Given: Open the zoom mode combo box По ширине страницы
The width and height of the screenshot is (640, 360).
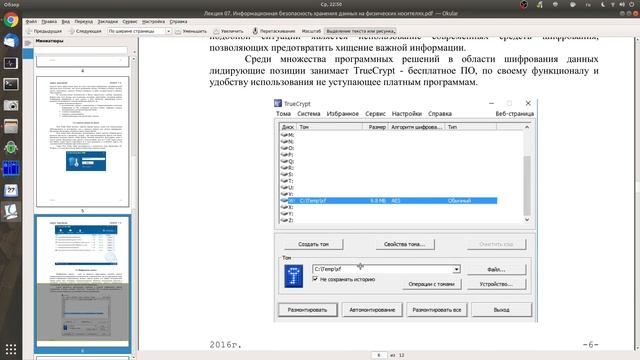Looking at the screenshot, I should (139, 31).
